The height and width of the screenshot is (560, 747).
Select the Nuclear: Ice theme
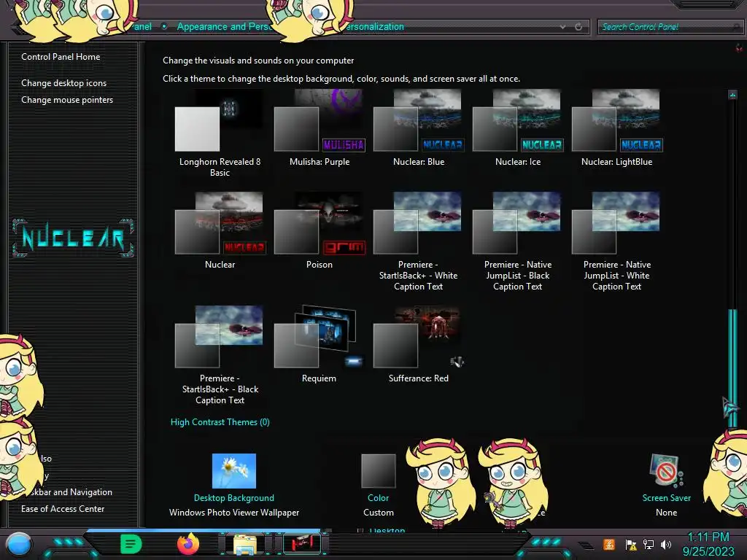[x=518, y=128]
